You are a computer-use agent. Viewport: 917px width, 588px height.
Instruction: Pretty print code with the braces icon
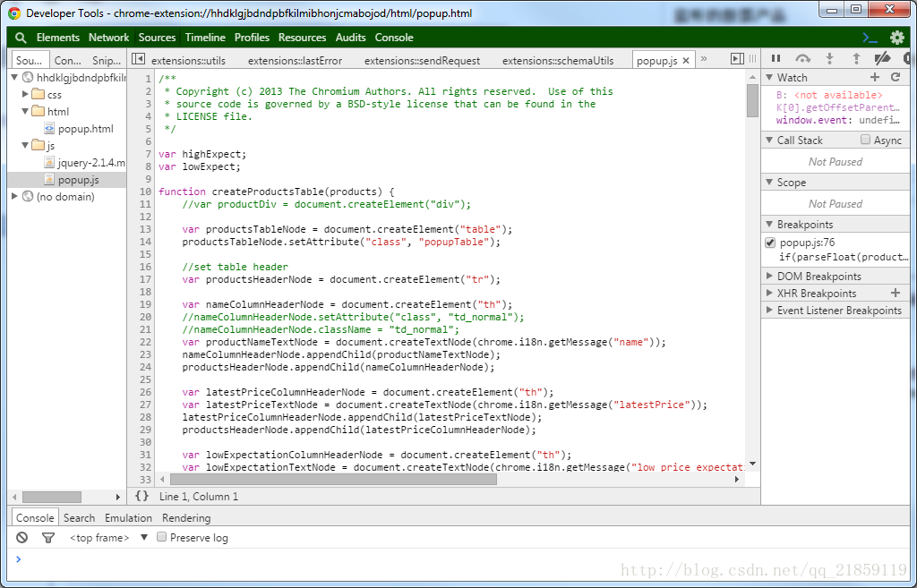pyautogui.click(x=141, y=496)
